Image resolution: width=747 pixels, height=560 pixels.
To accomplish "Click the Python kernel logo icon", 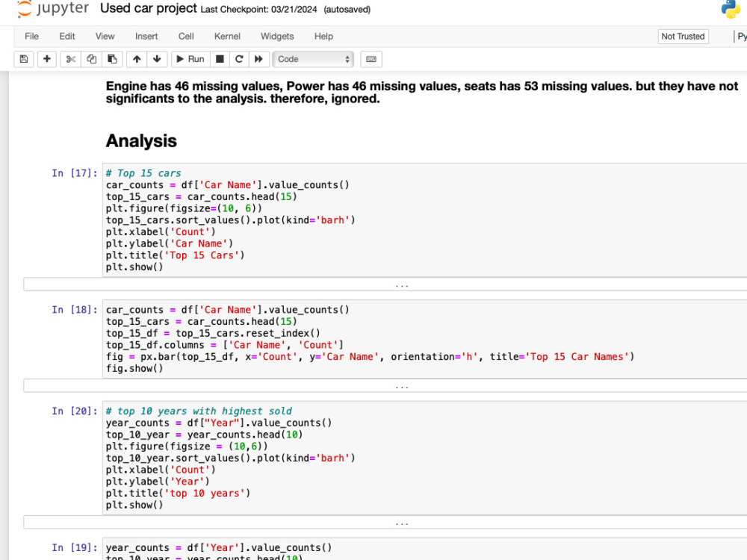I will point(731,9).
